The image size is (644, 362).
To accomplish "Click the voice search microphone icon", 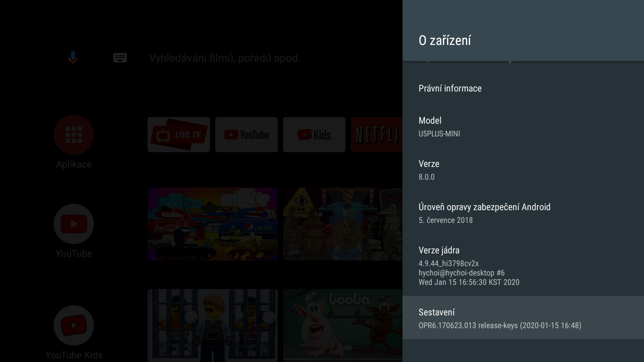I will (73, 58).
